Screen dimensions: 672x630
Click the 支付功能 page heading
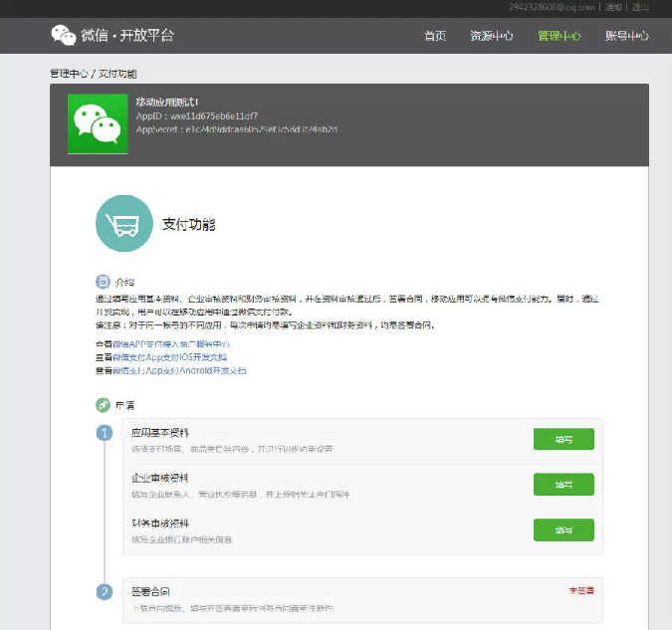tap(188, 224)
